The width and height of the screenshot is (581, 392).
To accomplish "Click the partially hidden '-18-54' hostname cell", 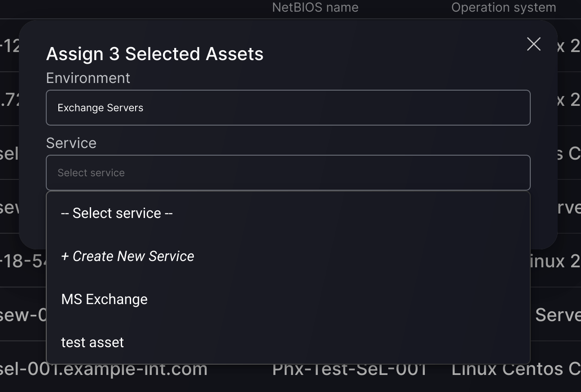I will click(23, 261).
